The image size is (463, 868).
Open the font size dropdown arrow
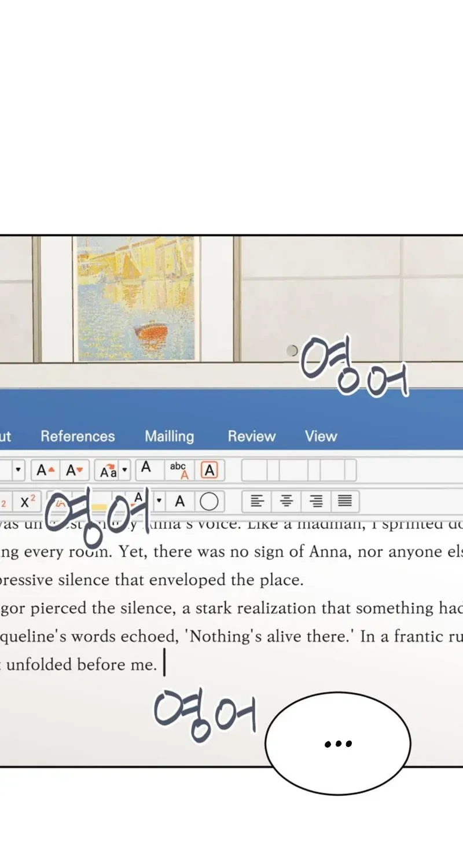pyautogui.click(x=19, y=470)
